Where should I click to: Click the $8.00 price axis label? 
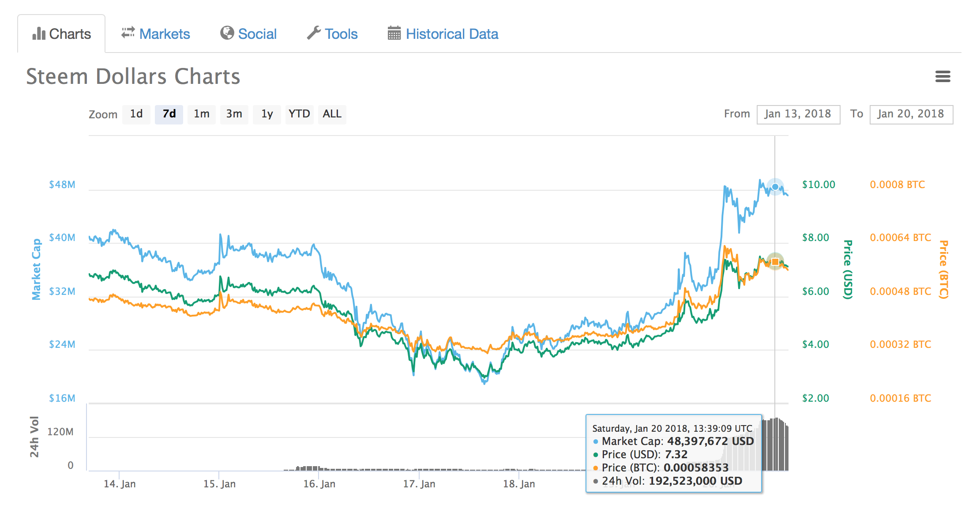point(815,237)
